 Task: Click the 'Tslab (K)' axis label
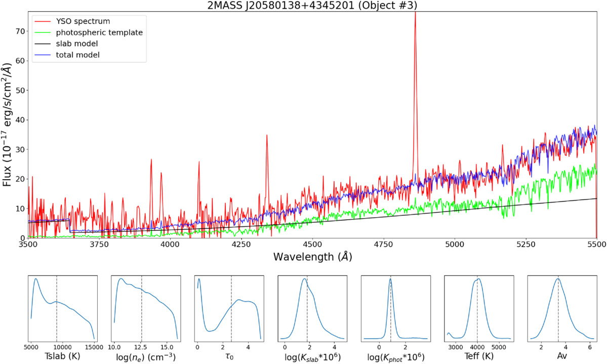click(63, 356)
